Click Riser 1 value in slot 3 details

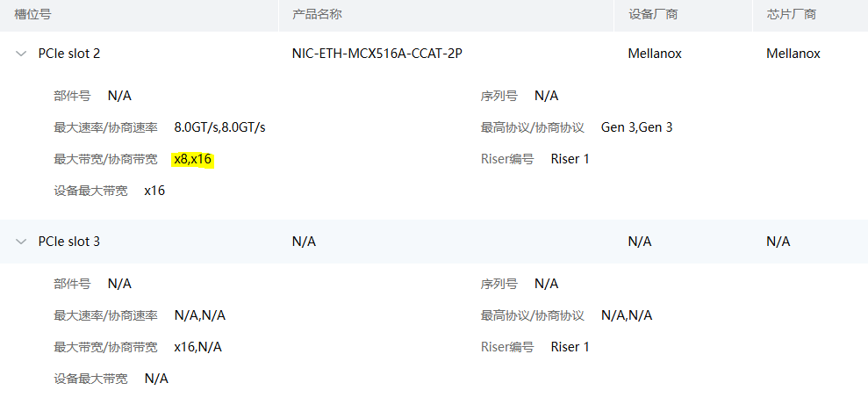click(x=570, y=347)
